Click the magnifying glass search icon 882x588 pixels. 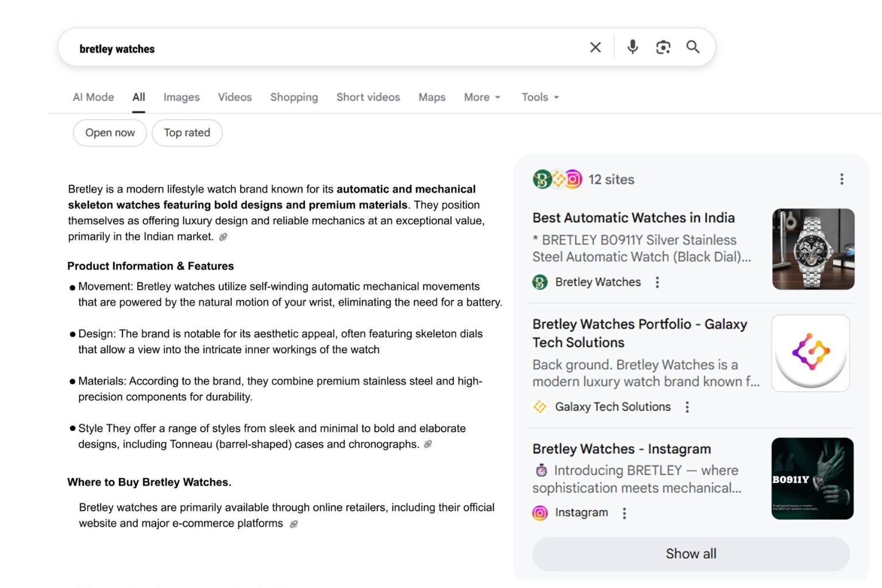pyautogui.click(x=693, y=47)
